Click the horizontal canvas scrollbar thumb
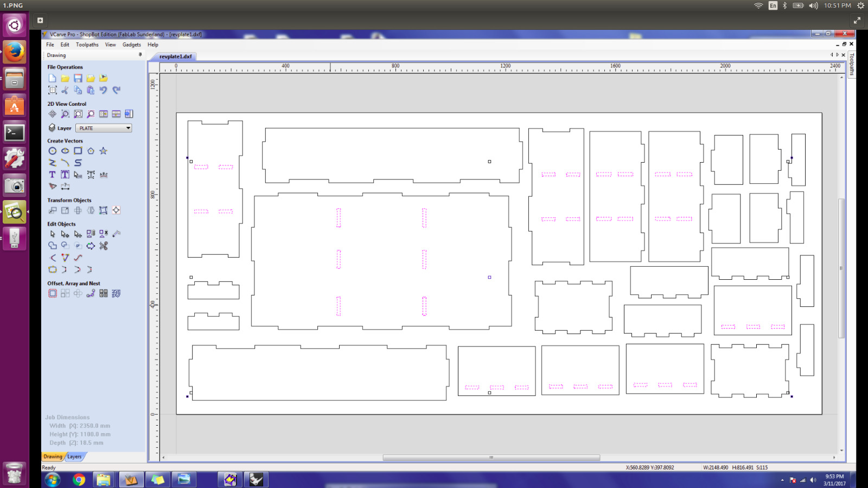Image resolution: width=868 pixels, height=488 pixels. tap(491, 458)
